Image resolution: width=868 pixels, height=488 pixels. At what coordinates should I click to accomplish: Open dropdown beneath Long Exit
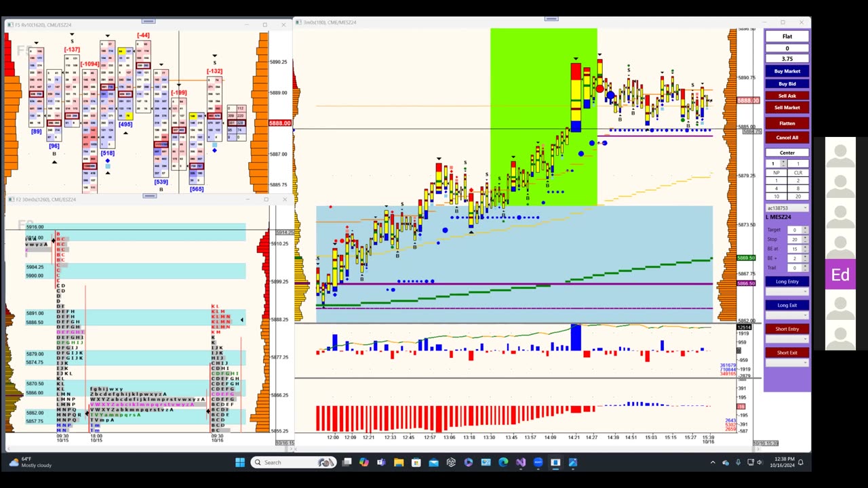pos(787,315)
